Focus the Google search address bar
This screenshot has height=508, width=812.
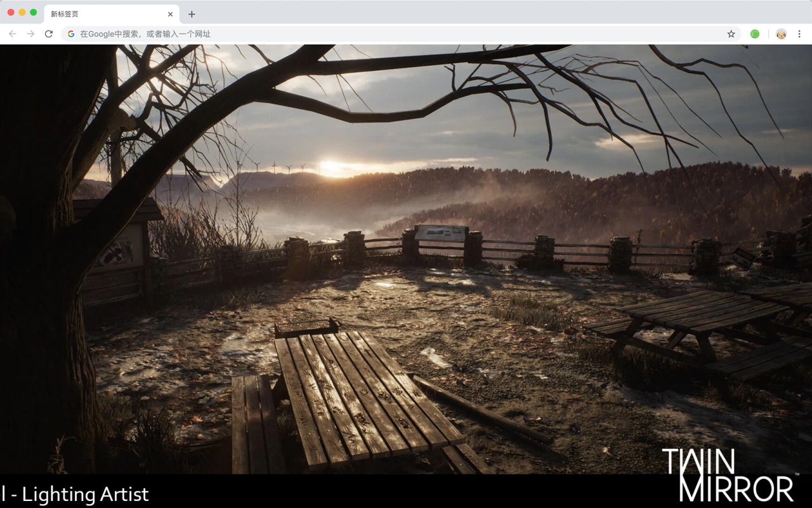[401, 34]
